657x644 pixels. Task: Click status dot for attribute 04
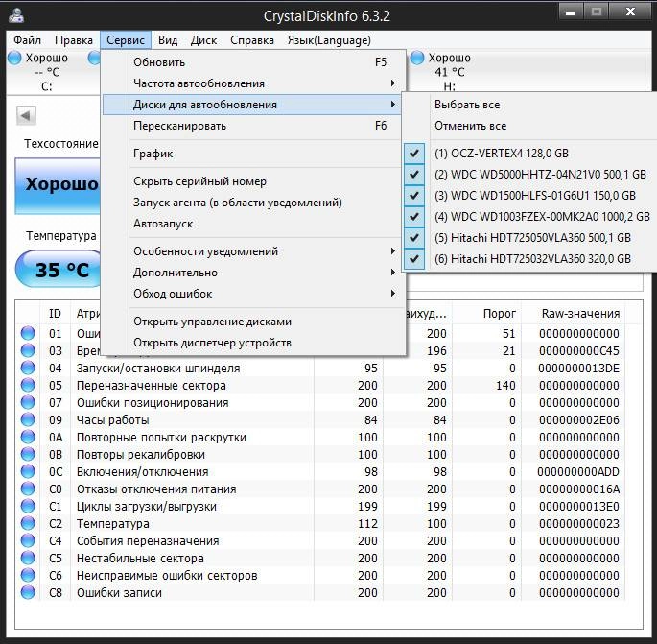[28, 368]
